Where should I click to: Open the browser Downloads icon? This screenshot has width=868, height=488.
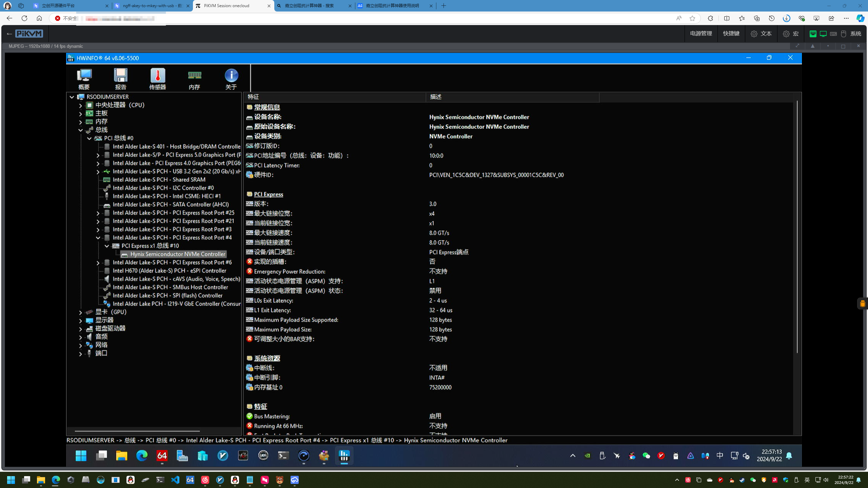click(x=787, y=18)
